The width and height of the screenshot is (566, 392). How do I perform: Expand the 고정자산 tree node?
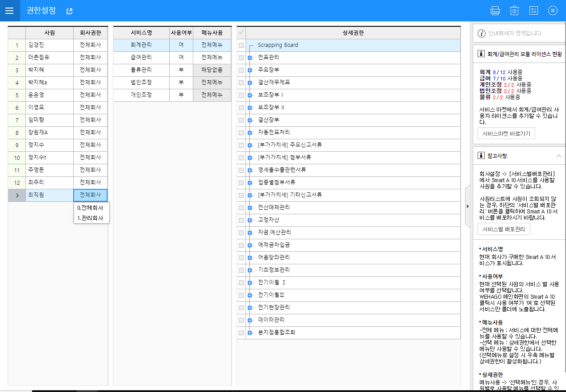click(250, 220)
